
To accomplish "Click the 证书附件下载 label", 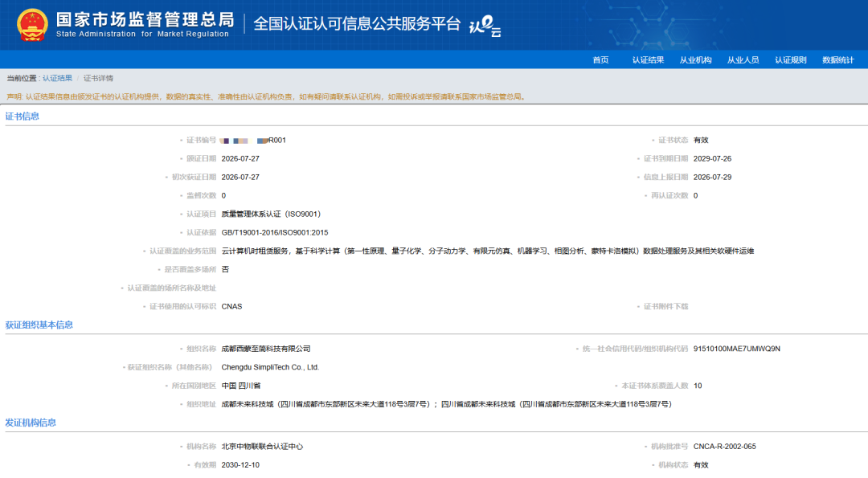I will coord(665,307).
